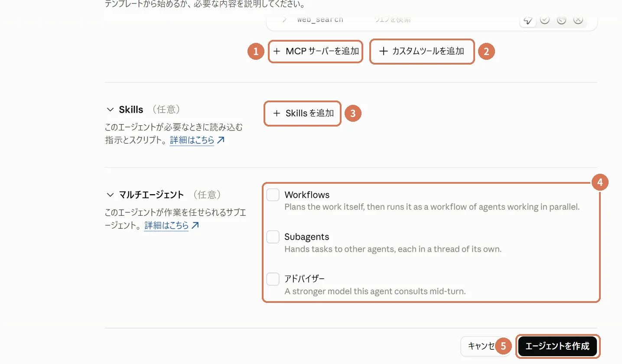Click the カスタムツールを追加 button

[x=422, y=52]
